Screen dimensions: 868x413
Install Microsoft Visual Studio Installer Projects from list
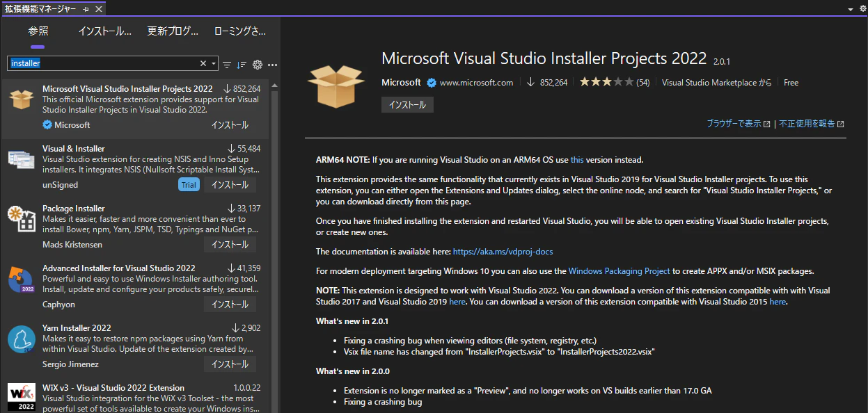(230, 125)
